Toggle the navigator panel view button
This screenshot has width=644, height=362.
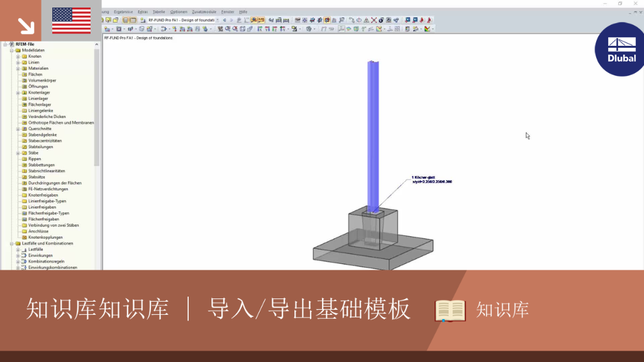coord(126,20)
